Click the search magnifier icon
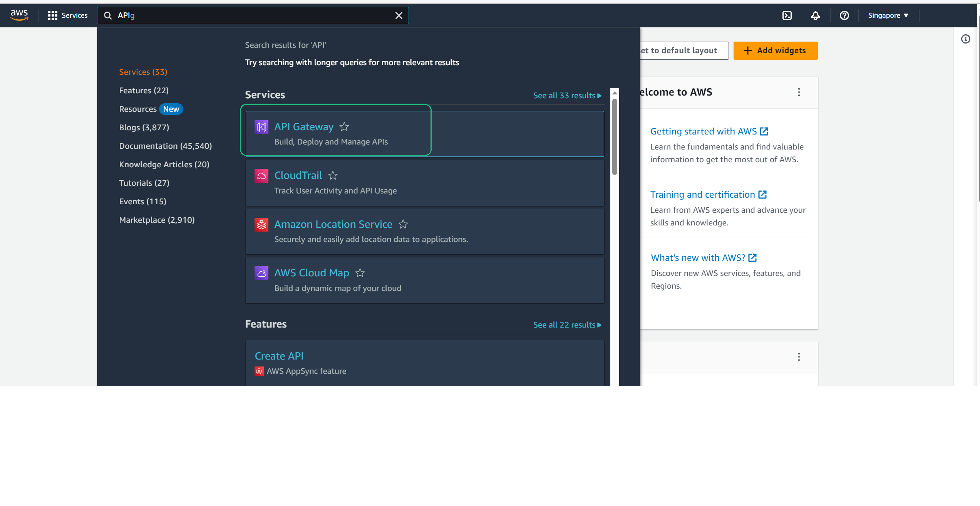Image resolution: width=980 pixels, height=506 pixels. click(108, 15)
